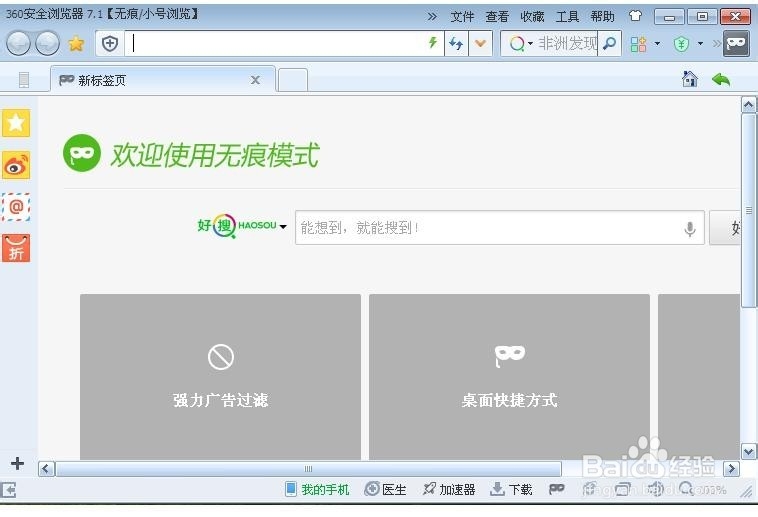Open the shield security icon in address bar
Screen dimensions: 758x517
click(110, 44)
